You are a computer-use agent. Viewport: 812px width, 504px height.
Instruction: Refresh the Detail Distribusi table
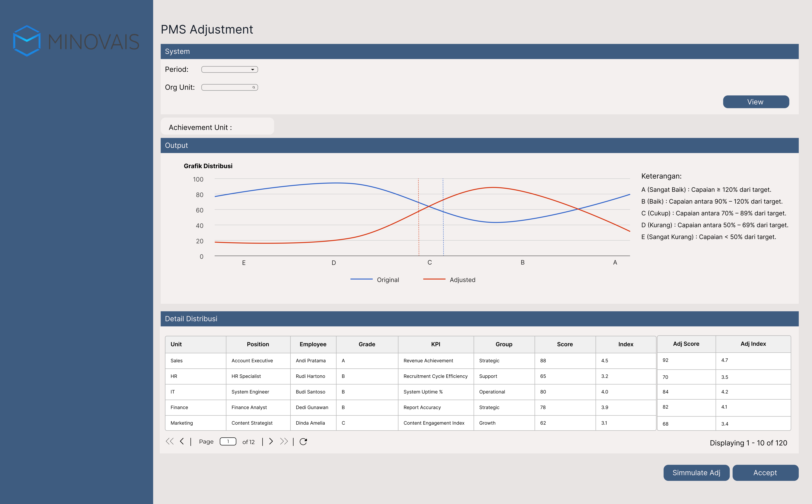pyautogui.click(x=303, y=442)
